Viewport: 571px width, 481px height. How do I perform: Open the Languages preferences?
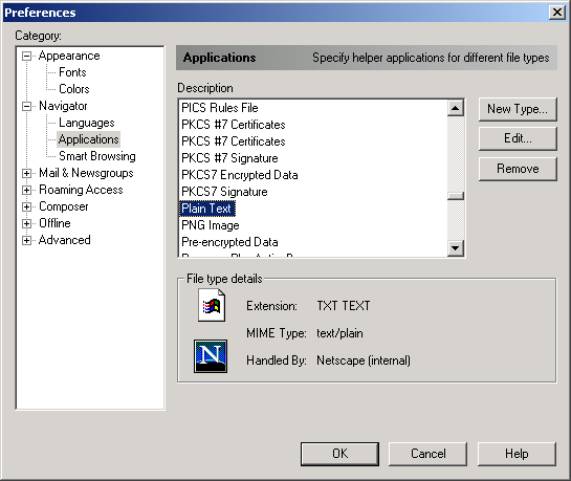pyautogui.click(x=87, y=123)
